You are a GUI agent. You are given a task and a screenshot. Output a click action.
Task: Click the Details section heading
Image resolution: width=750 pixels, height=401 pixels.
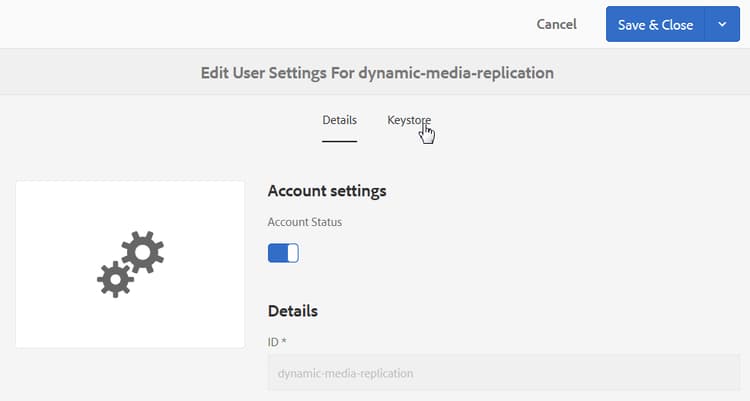[293, 311]
